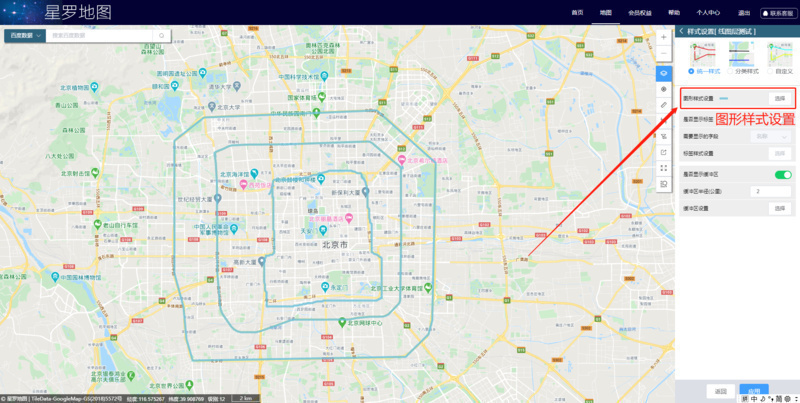Click the latitude 39.908769 readout

[x=187, y=399]
